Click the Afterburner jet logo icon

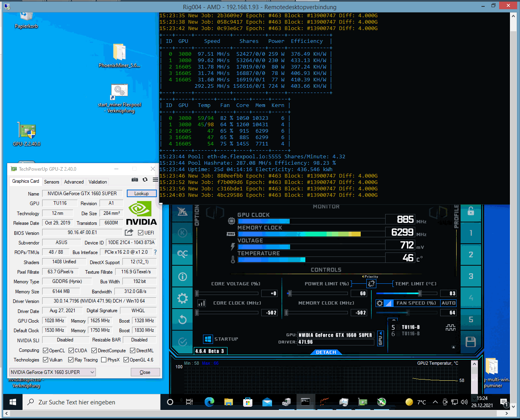[x=183, y=212]
